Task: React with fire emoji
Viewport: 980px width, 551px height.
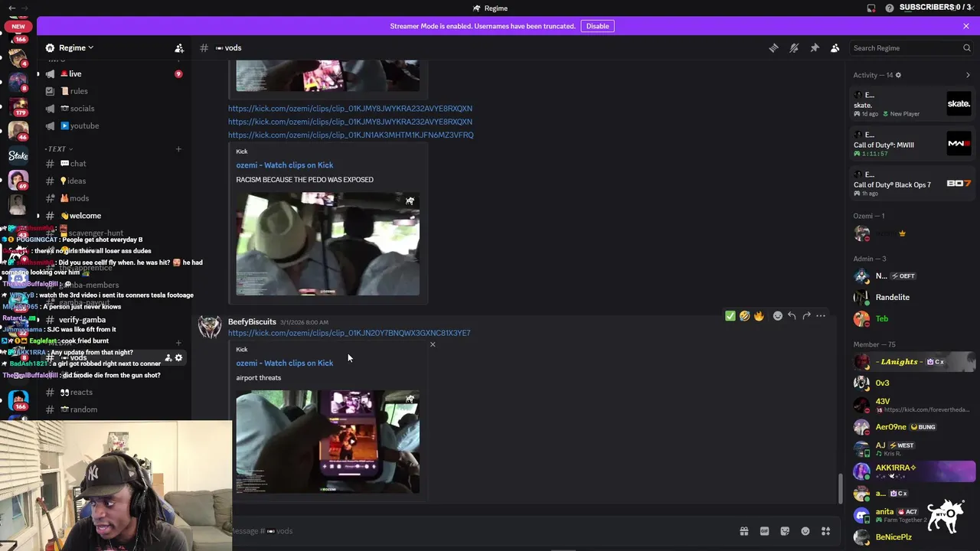Action: [759, 315]
